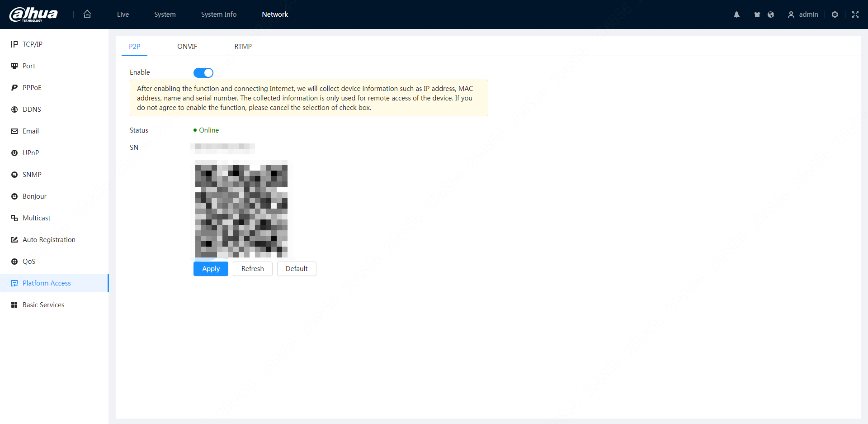Open the admin user account menu
868x424 pixels.
803,14
